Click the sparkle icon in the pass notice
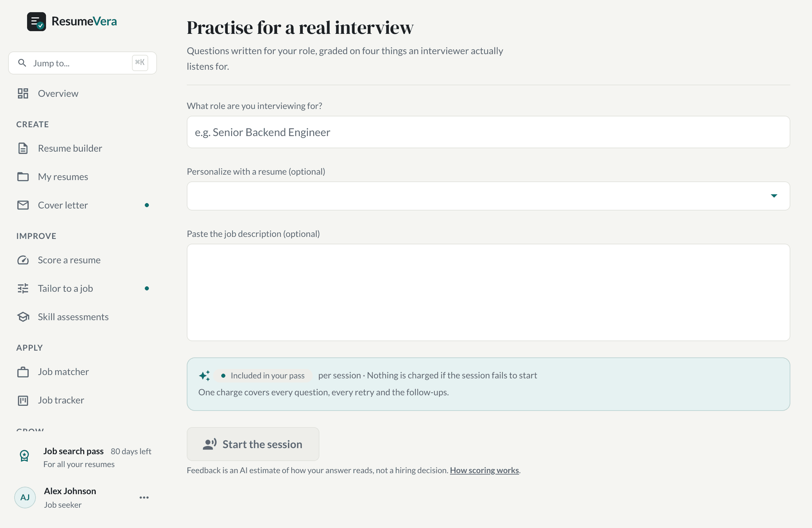This screenshot has width=812, height=528. click(x=204, y=375)
